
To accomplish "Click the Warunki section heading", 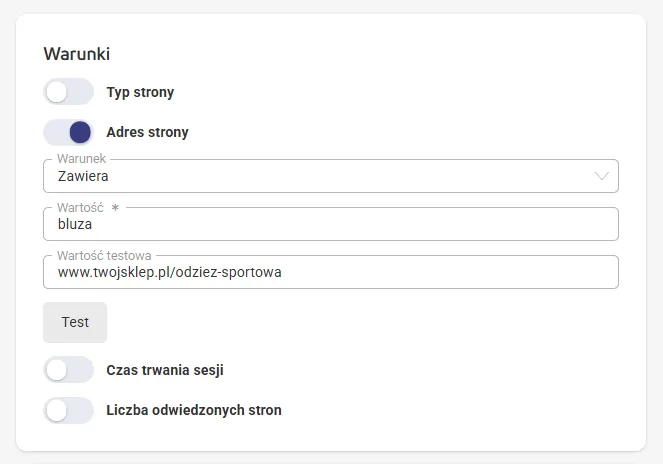I will coord(77,54).
